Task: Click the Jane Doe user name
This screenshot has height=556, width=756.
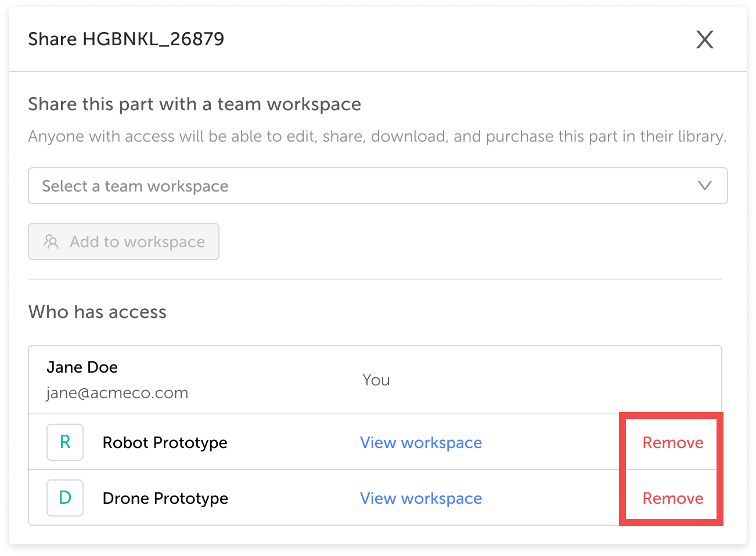Action: point(82,367)
